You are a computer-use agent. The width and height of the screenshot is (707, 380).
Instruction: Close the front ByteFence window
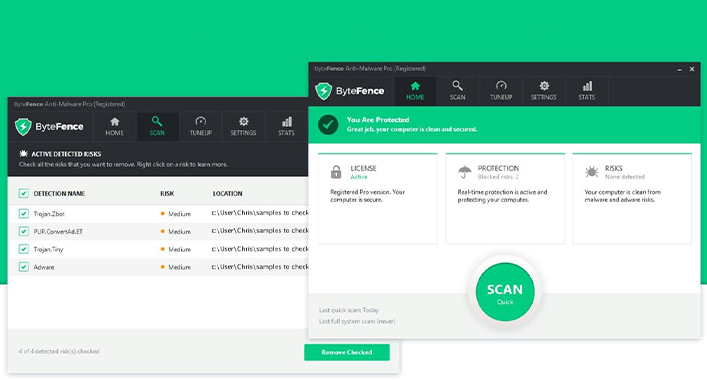point(692,69)
